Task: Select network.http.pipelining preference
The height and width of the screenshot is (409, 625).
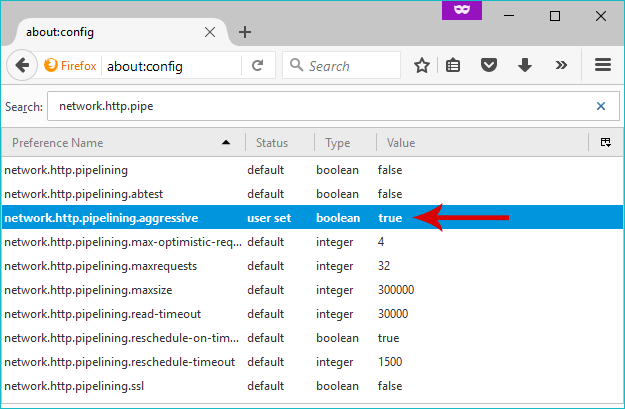Action: (312, 170)
